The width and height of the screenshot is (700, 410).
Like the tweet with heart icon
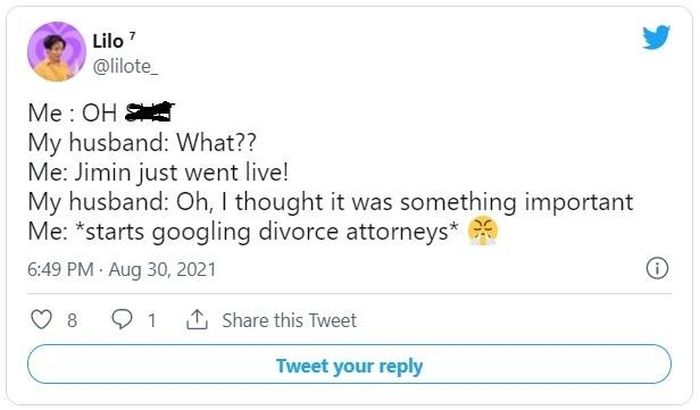click(x=41, y=320)
